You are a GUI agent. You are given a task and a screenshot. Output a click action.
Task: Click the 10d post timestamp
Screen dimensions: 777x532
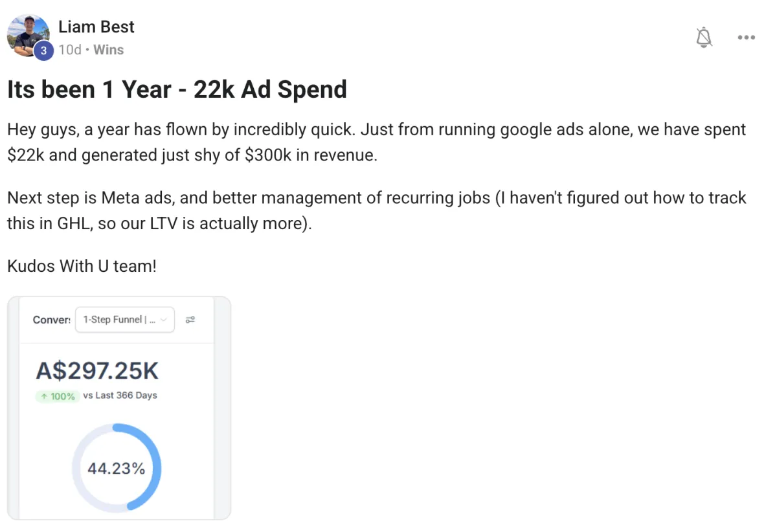pyautogui.click(x=70, y=50)
